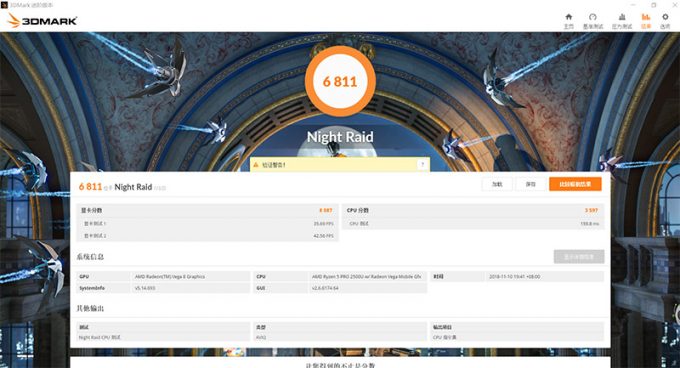This screenshot has height=368, width=680.
Task: Click the 3DMark app icon in title bar
Action: coord(4,5)
